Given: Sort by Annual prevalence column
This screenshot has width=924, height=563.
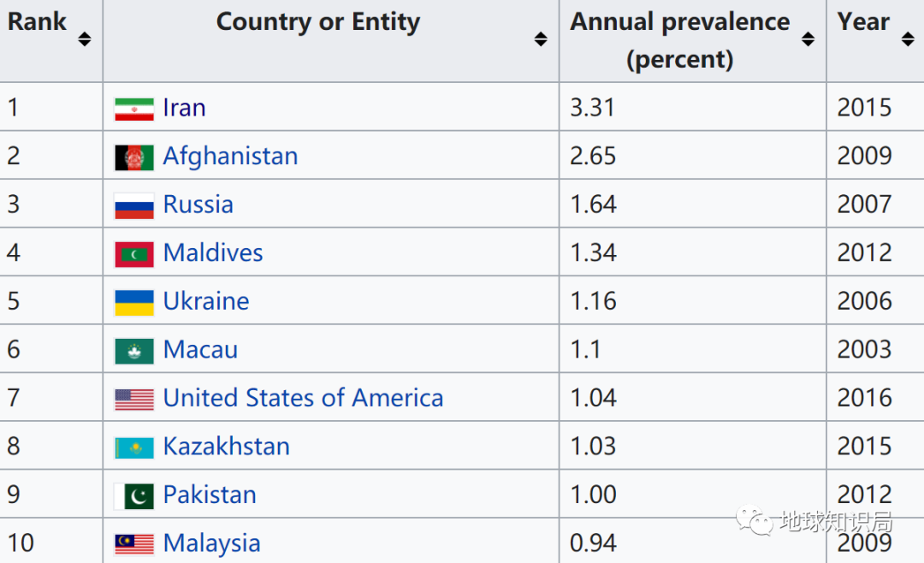Looking at the screenshot, I should click(808, 39).
